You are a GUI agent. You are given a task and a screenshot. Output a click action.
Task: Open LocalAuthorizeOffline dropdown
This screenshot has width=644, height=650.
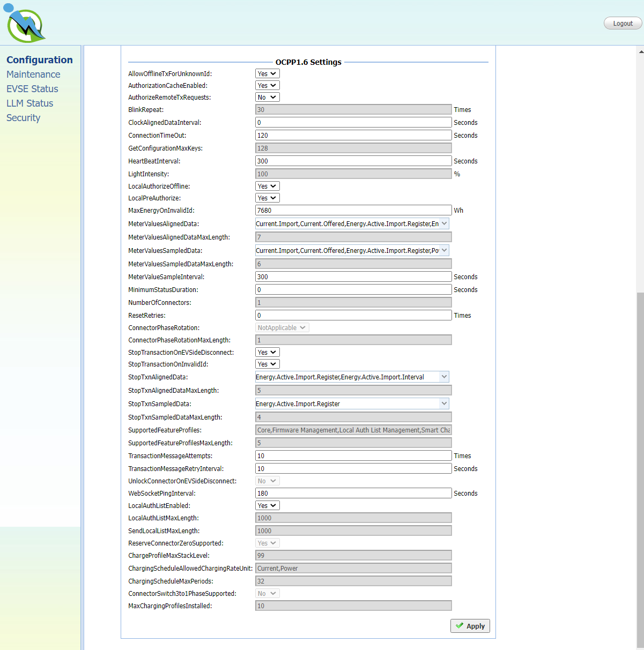(x=268, y=186)
